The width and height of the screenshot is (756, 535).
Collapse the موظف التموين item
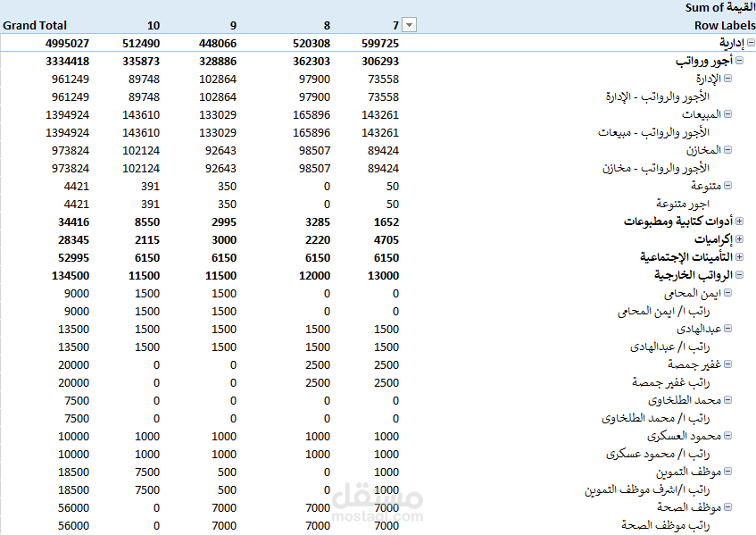point(727,471)
